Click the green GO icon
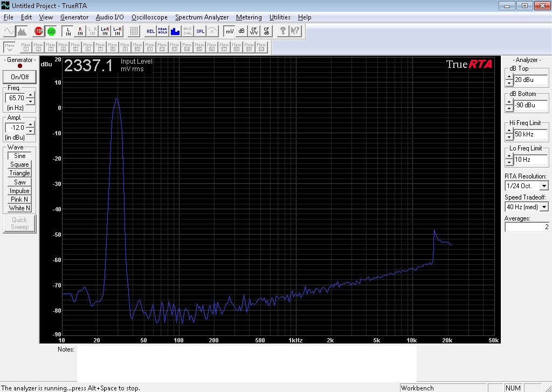 tap(51, 31)
